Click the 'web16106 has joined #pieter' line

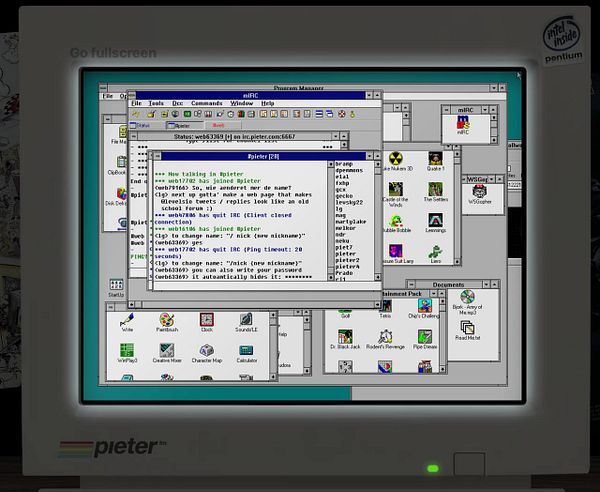[207, 229]
